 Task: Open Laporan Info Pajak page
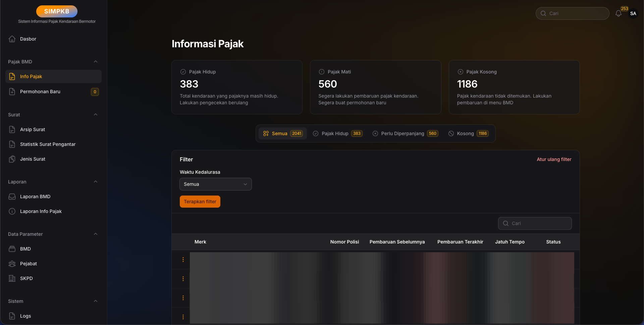(x=53, y=211)
